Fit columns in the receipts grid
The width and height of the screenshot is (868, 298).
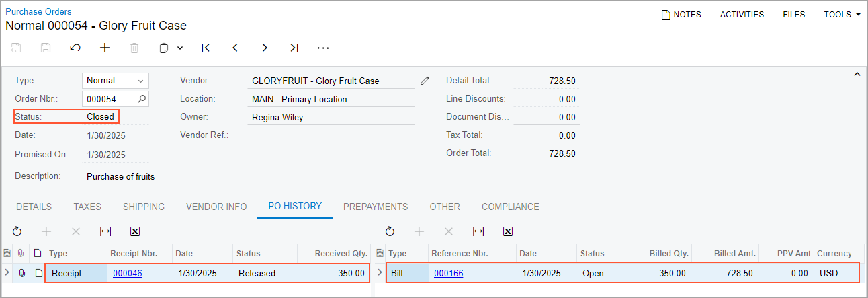[x=105, y=231]
